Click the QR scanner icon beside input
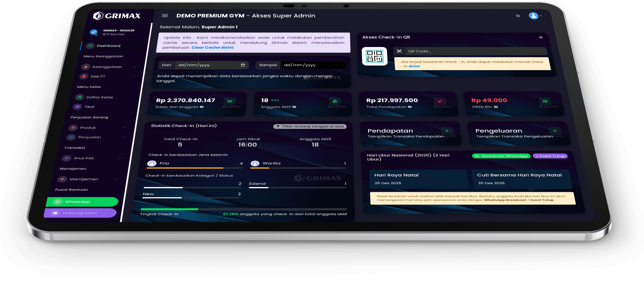 point(399,51)
